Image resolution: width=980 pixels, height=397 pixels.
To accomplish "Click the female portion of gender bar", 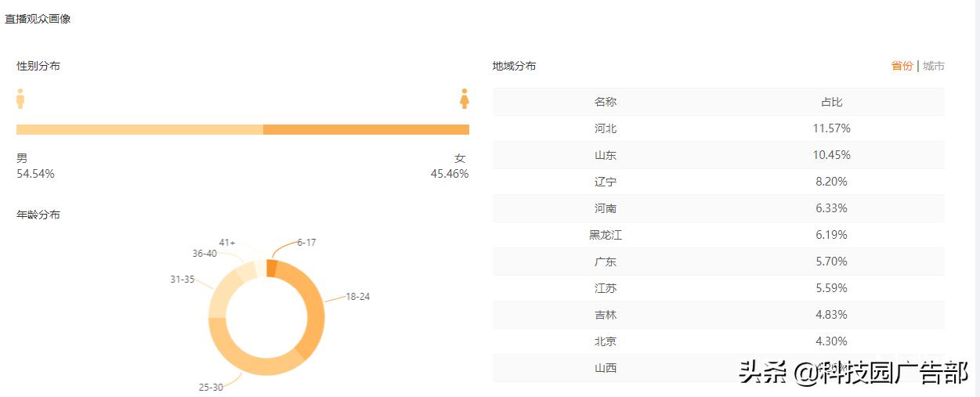I will pyautogui.click(x=366, y=129).
